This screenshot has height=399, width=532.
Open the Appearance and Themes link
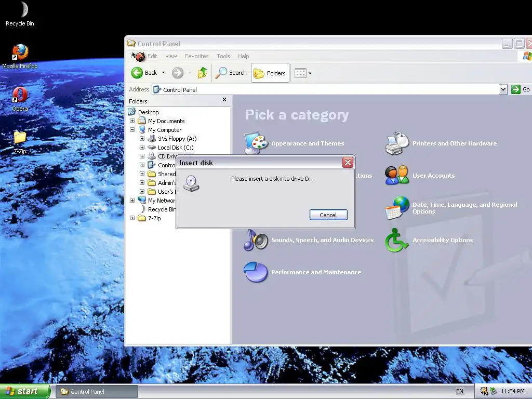coord(308,143)
